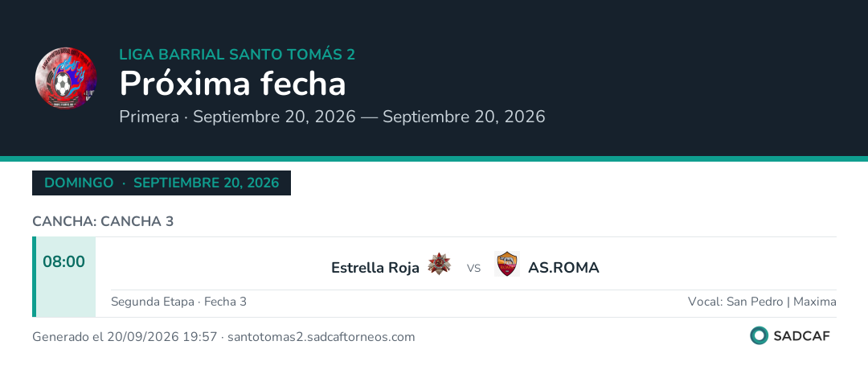Click the Próxima fecha title
868x378 pixels.
[232, 84]
